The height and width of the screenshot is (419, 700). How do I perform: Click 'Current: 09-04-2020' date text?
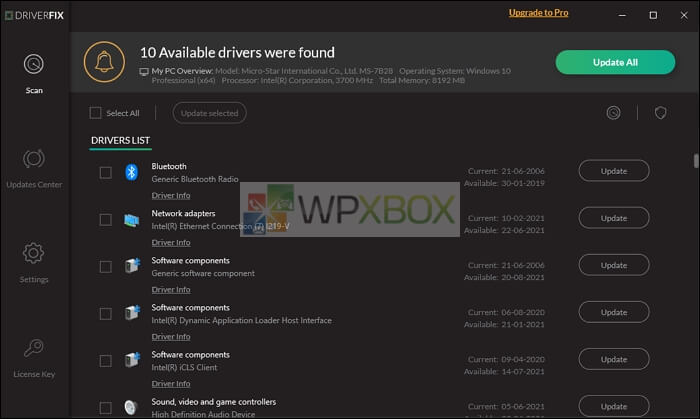point(506,359)
